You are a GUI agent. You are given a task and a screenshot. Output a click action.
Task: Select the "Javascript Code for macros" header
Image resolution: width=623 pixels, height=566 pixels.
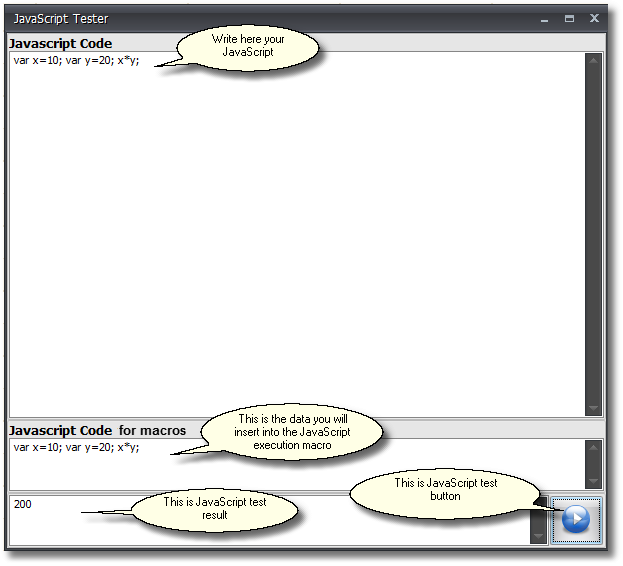coord(98,431)
